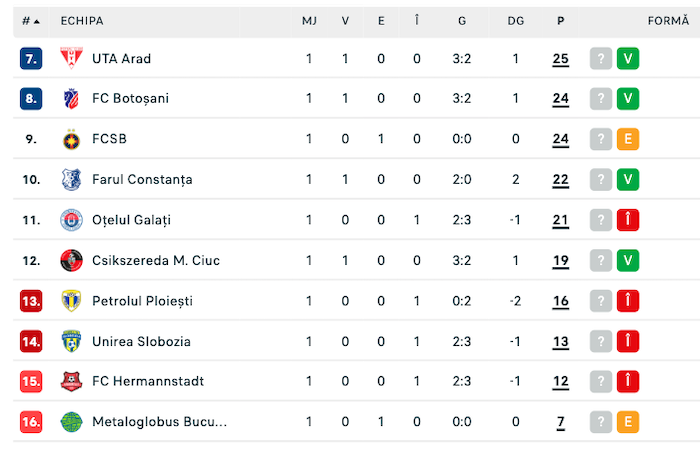Click the Csikszereda M. Ciuc badge

pyautogui.click(x=71, y=261)
